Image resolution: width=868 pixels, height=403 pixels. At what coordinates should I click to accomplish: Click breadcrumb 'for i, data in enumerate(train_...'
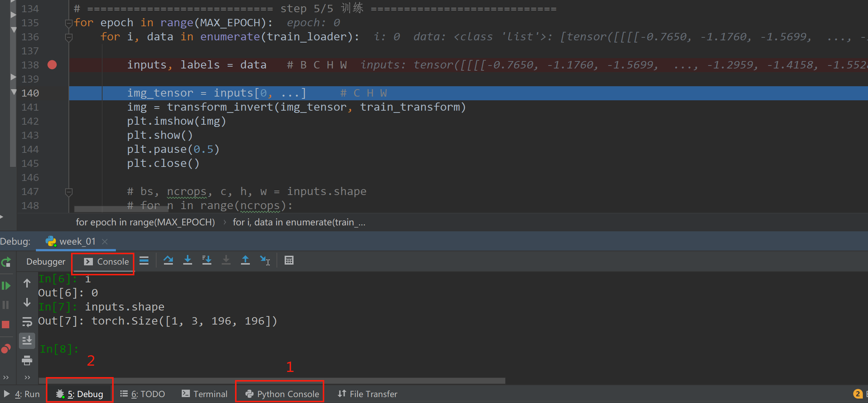pos(299,222)
